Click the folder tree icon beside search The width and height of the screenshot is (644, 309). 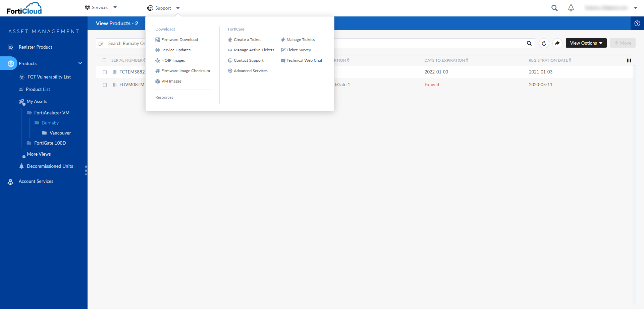(x=101, y=44)
